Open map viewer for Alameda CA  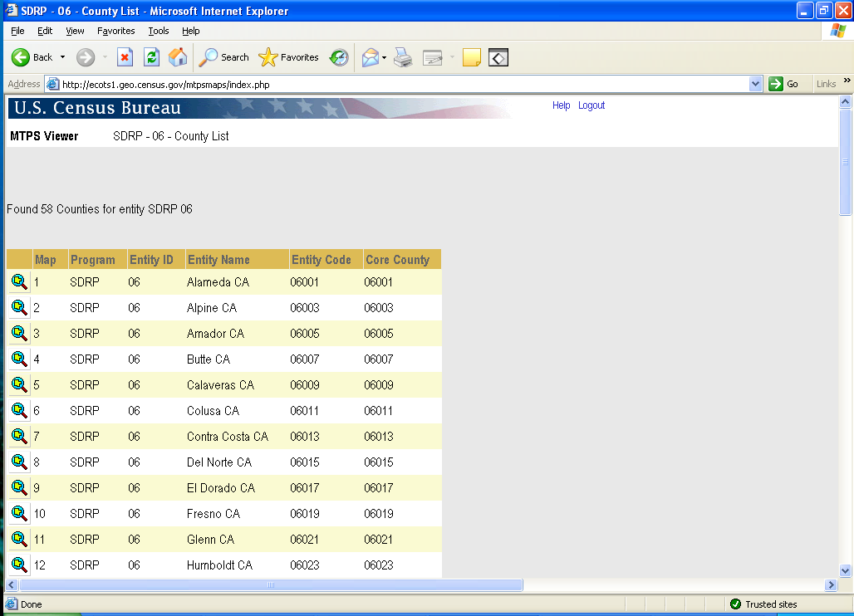(20, 282)
